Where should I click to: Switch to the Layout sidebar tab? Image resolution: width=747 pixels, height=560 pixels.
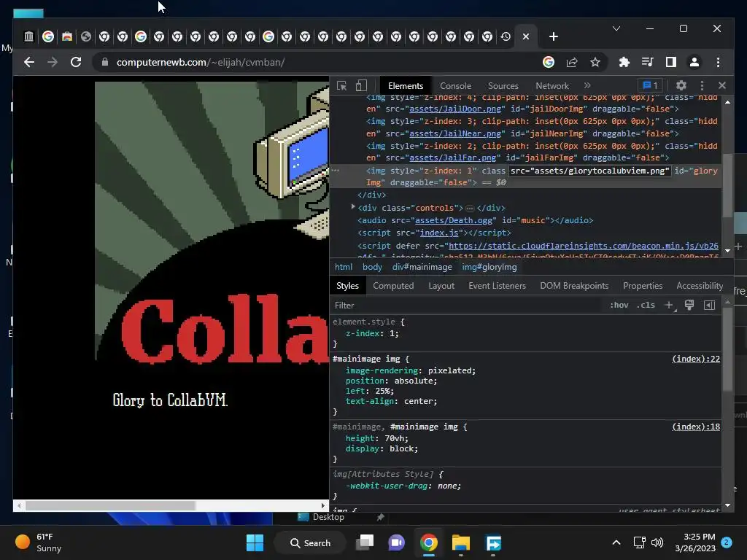click(x=441, y=286)
